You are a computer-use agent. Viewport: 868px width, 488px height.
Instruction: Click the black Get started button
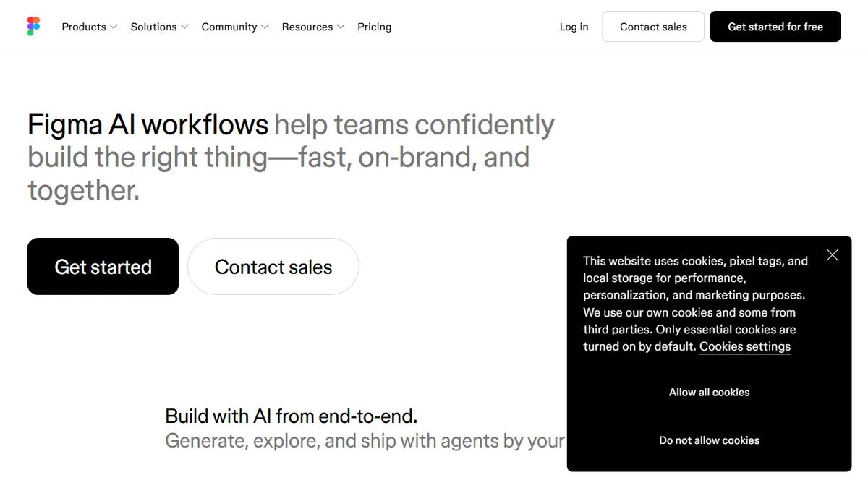click(x=103, y=266)
